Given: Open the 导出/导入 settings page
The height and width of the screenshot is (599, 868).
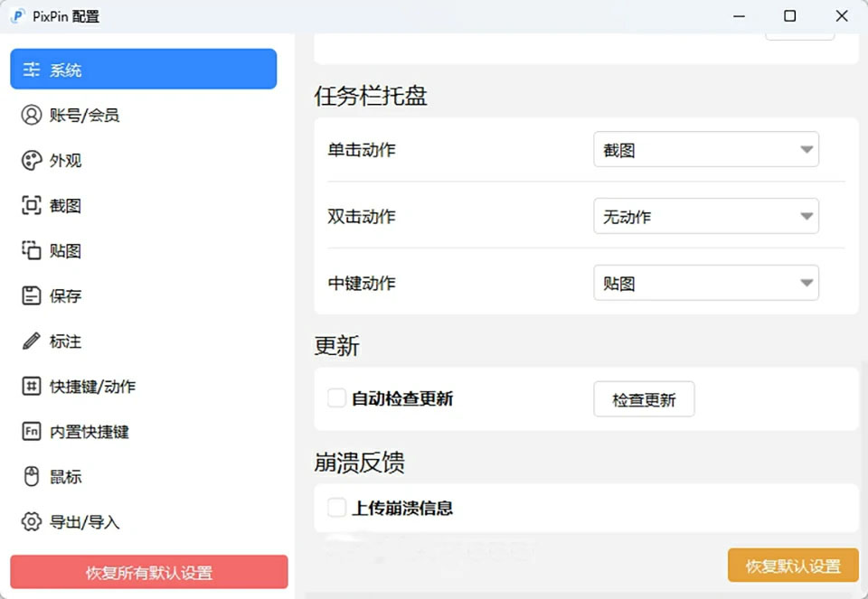Looking at the screenshot, I should click(83, 521).
